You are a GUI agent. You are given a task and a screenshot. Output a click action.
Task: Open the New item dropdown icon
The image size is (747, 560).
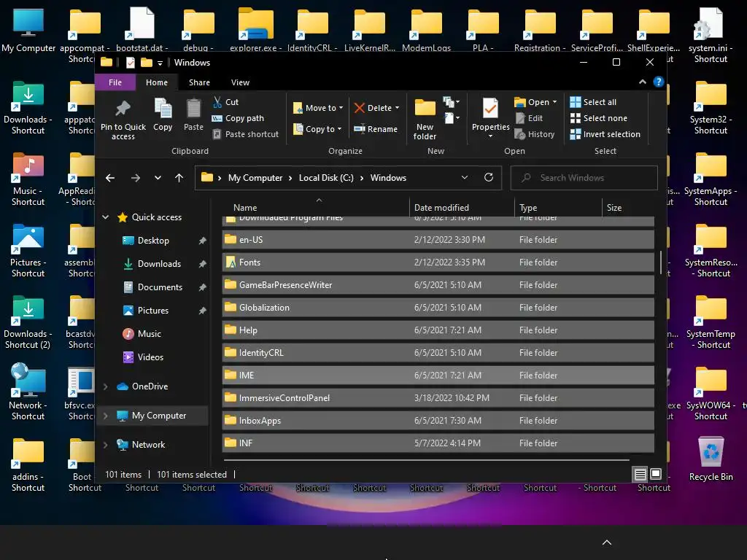click(451, 102)
